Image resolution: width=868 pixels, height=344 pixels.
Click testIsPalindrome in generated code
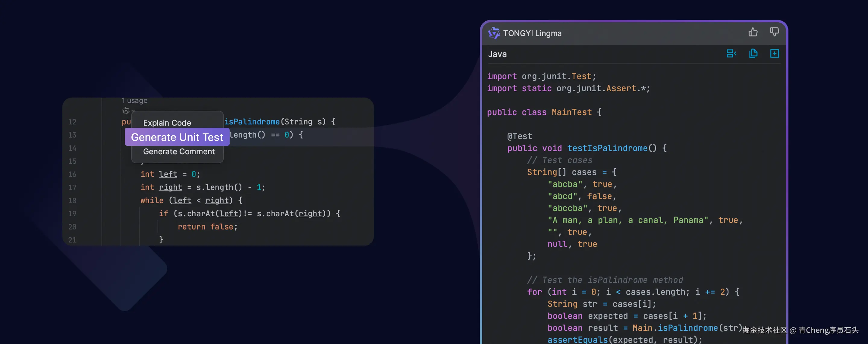pyautogui.click(x=607, y=148)
